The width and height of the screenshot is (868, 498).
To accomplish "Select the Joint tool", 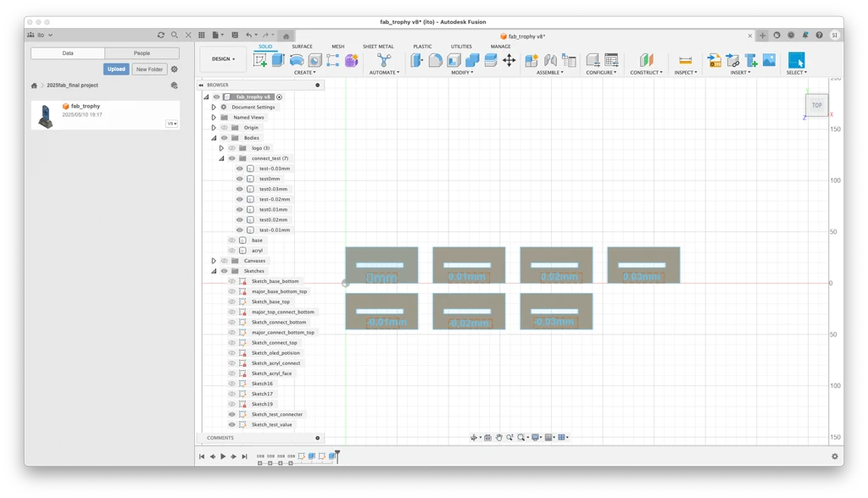I will point(550,60).
